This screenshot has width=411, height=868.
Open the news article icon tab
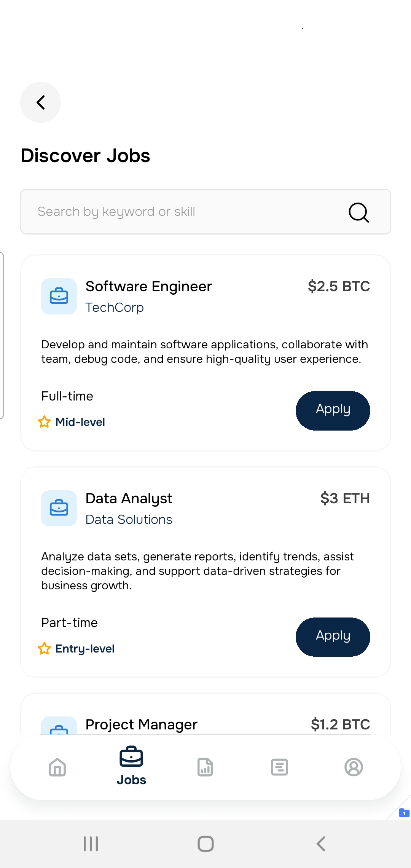pos(279,767)
